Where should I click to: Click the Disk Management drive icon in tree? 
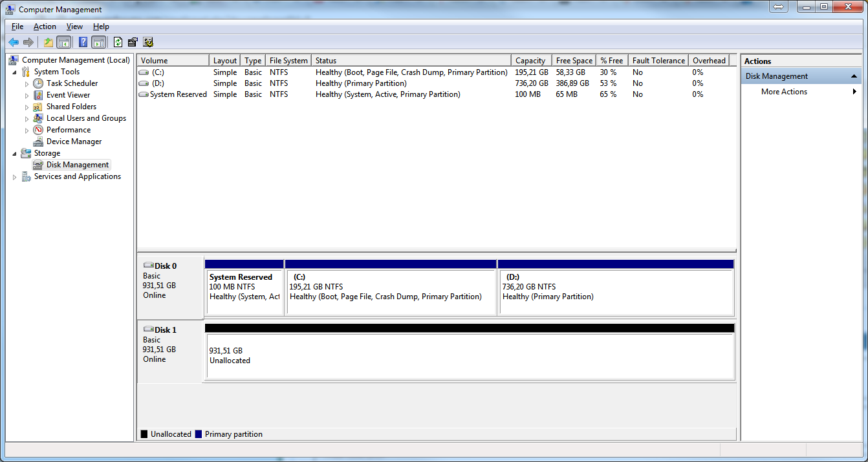tap(38, 165)
